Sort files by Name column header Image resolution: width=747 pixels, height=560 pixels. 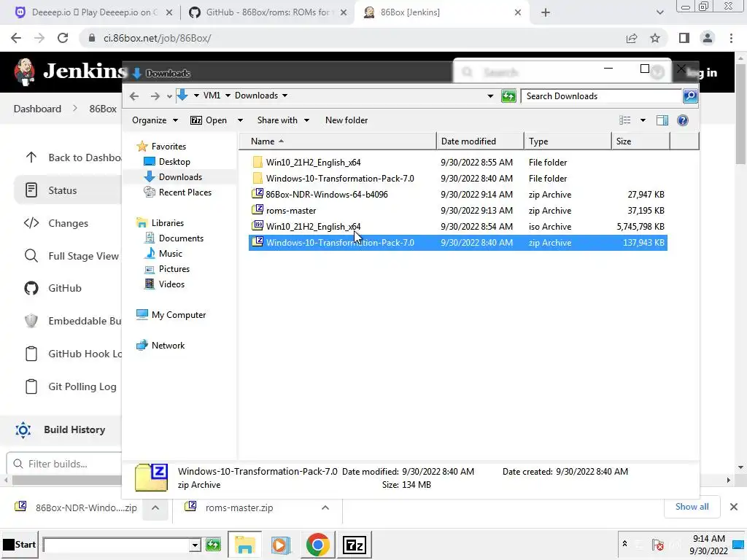[x=337, y=141]
